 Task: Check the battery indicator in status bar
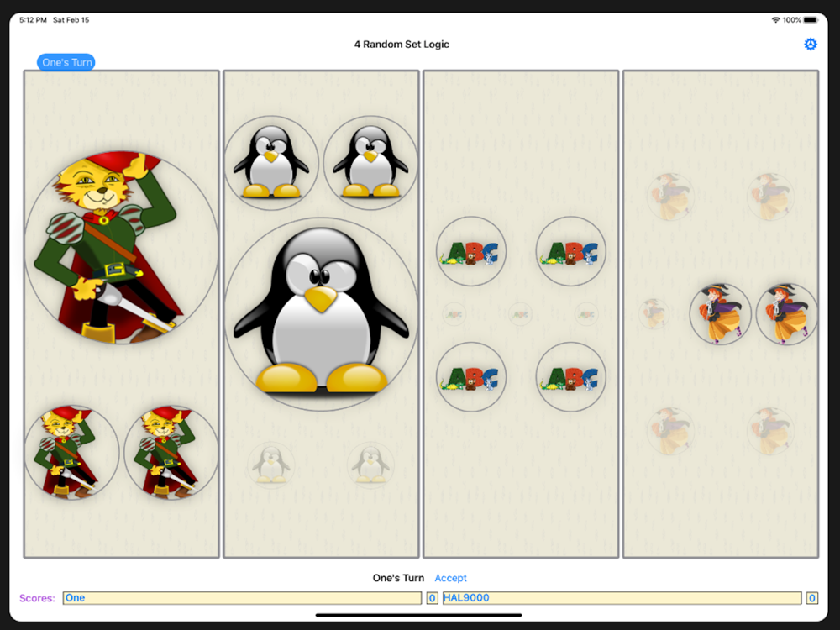[811, 20]
